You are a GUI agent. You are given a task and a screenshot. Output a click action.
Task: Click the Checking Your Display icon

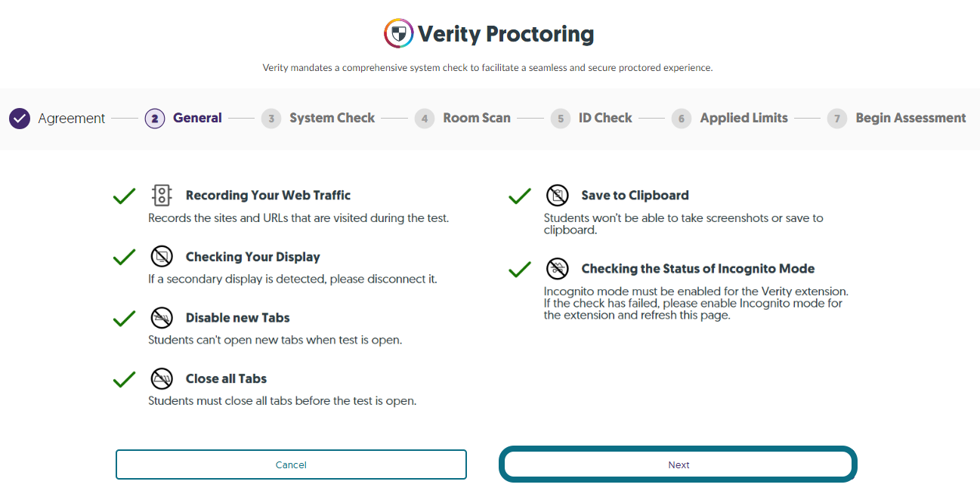click(162, 257)
